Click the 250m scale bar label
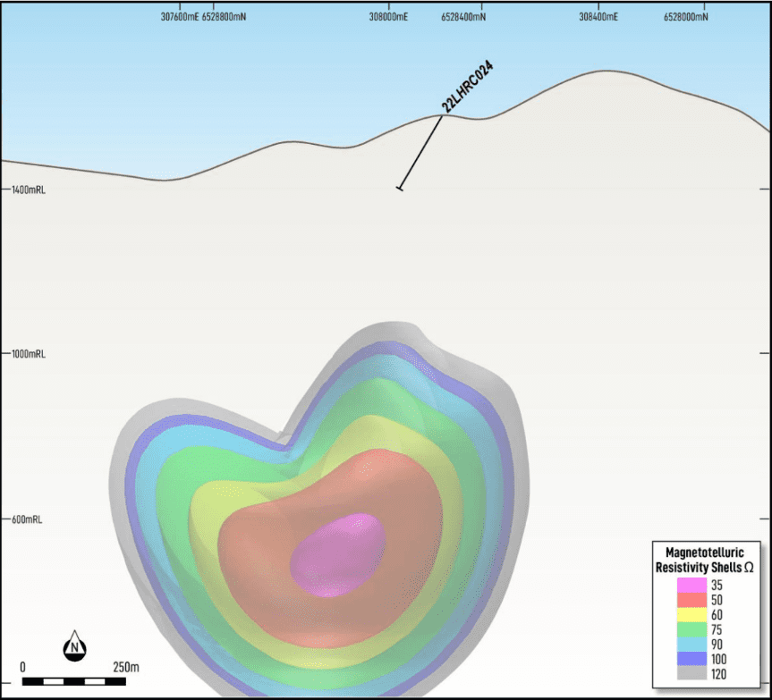 pos(124,667)
